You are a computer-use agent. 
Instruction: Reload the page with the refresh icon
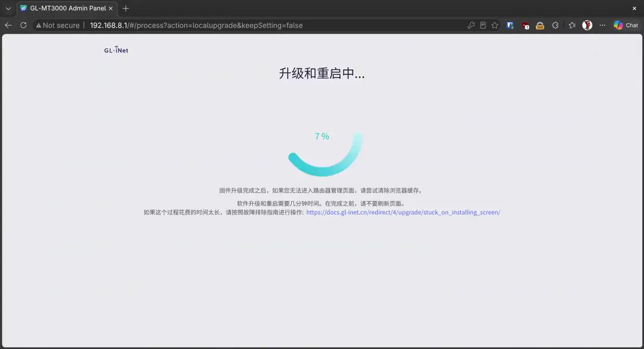click(23, 25)
